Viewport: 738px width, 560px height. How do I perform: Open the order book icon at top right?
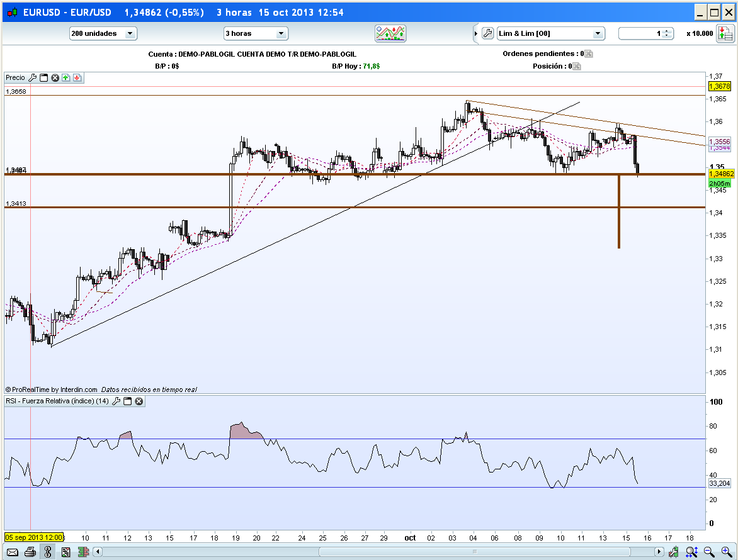724,33
